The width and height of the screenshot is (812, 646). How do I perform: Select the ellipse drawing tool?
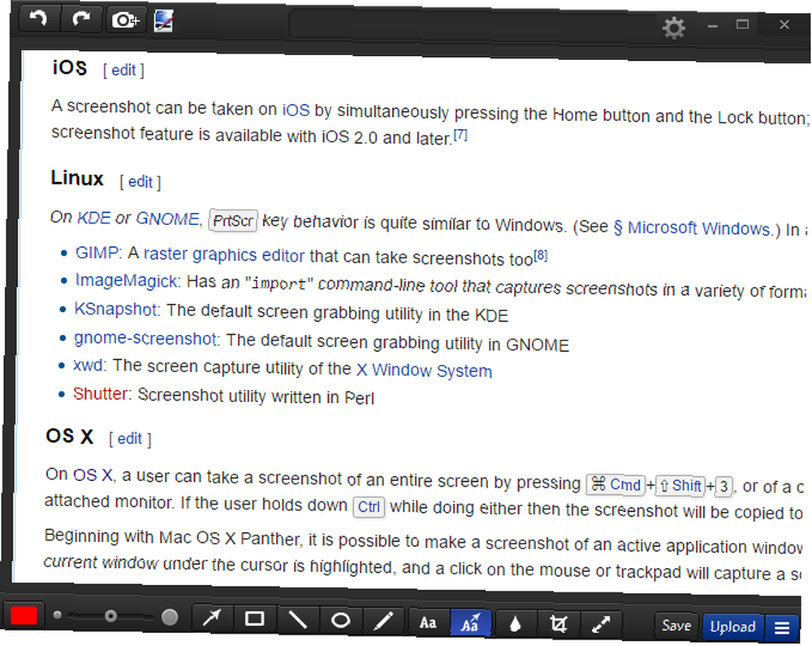pos(340,619)
